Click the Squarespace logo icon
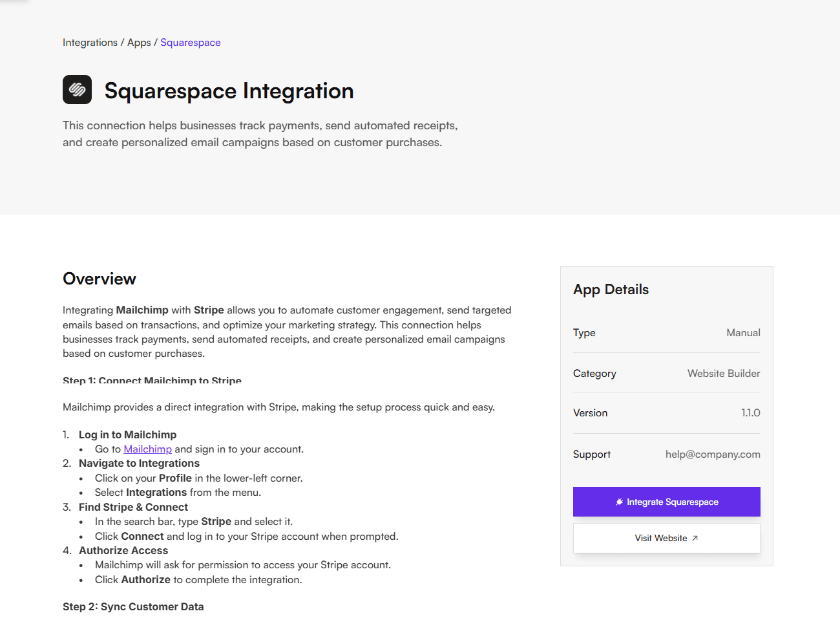This screenshot has width=840, height=620. [77, 90]
